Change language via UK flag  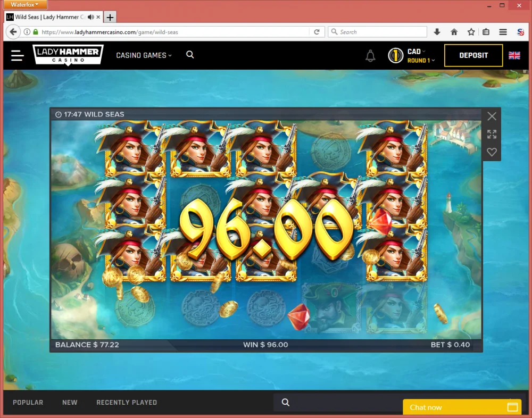coord(514,55)
